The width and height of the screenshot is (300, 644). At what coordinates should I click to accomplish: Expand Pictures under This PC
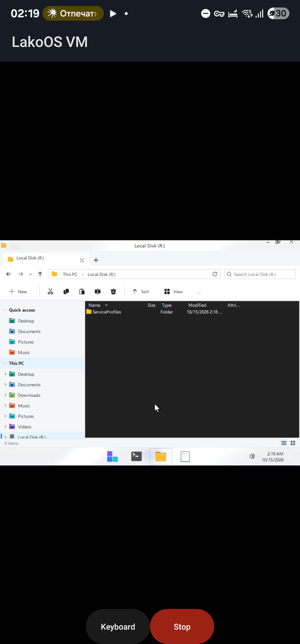click(x=5, y=416)
